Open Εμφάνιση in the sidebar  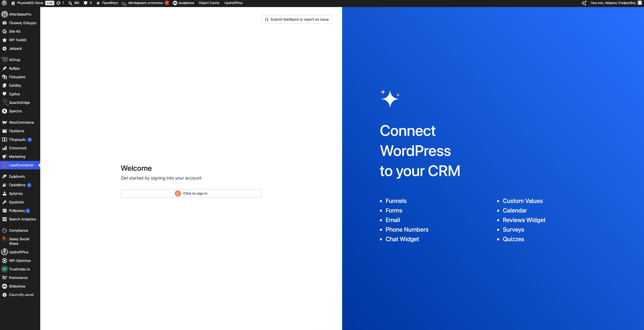point(20,176)
